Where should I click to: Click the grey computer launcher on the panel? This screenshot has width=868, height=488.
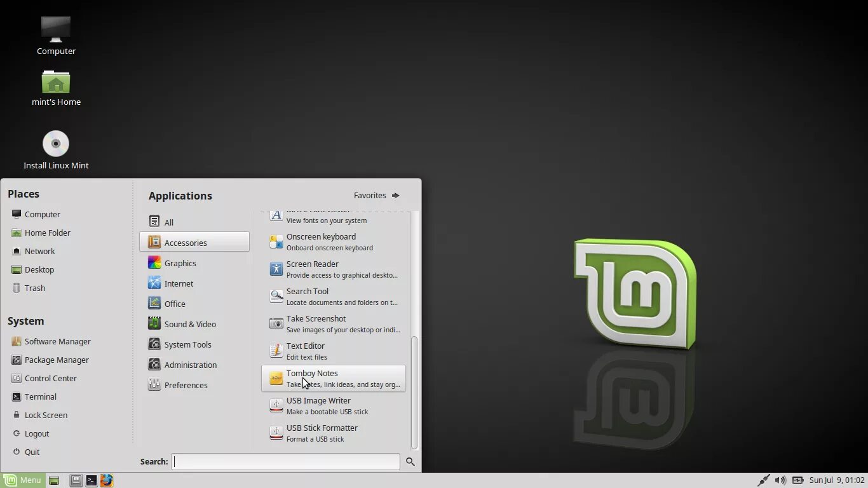click(76, 480)
